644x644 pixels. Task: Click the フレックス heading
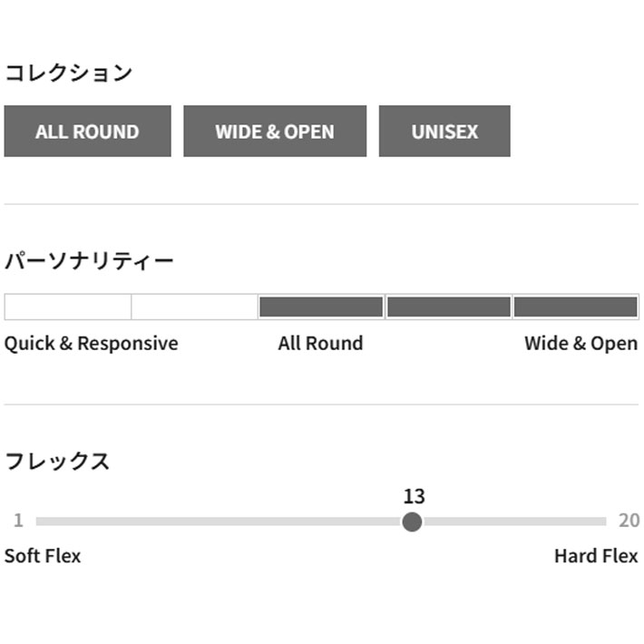[57, 461]
